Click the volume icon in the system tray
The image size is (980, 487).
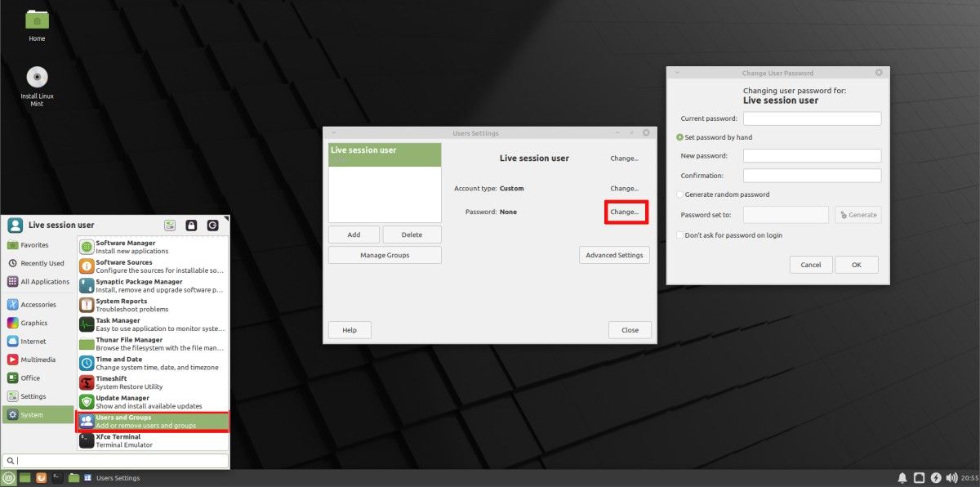coord(951,478)
